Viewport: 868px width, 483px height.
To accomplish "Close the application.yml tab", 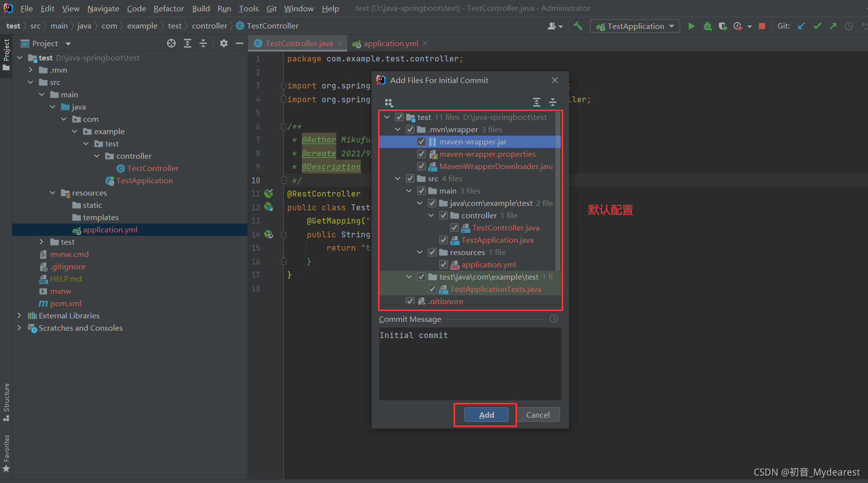I will [x=425, y=43].
